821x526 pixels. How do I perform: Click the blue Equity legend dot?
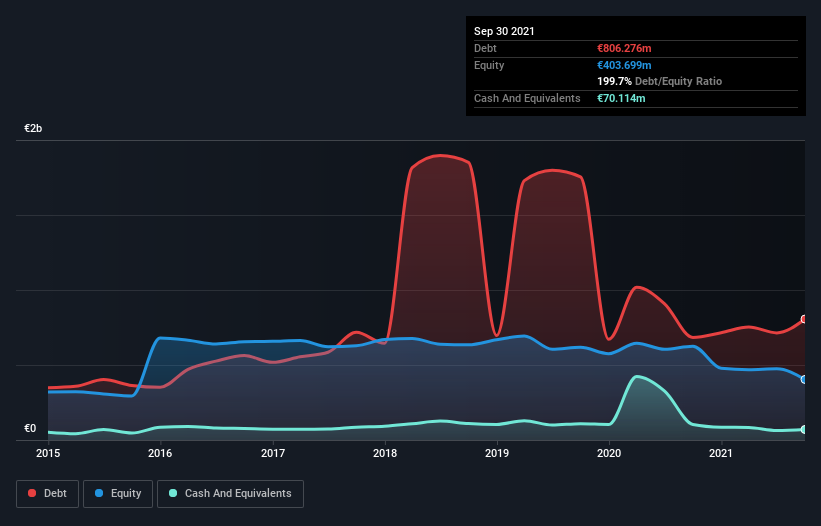pyautogui.click(x=99, y=493)
